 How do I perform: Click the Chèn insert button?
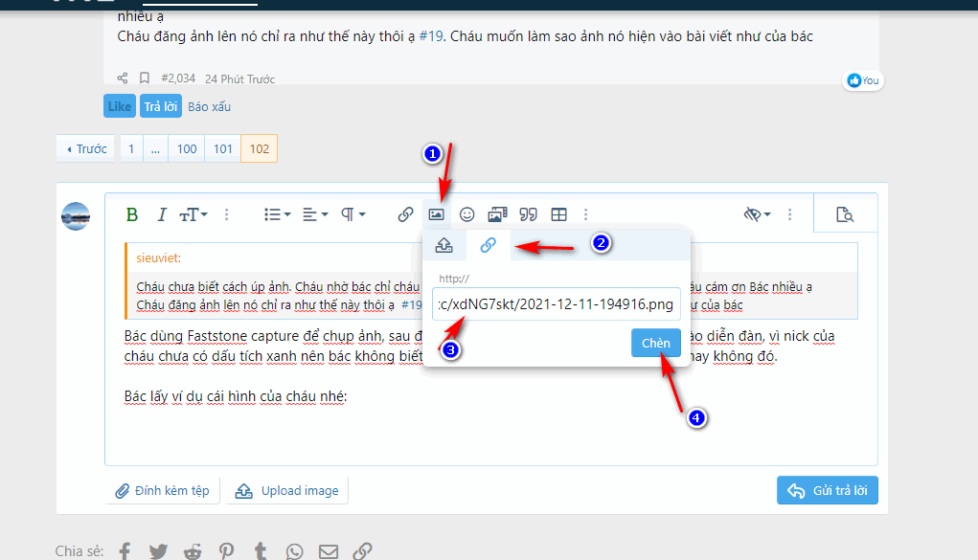(655, 343)
